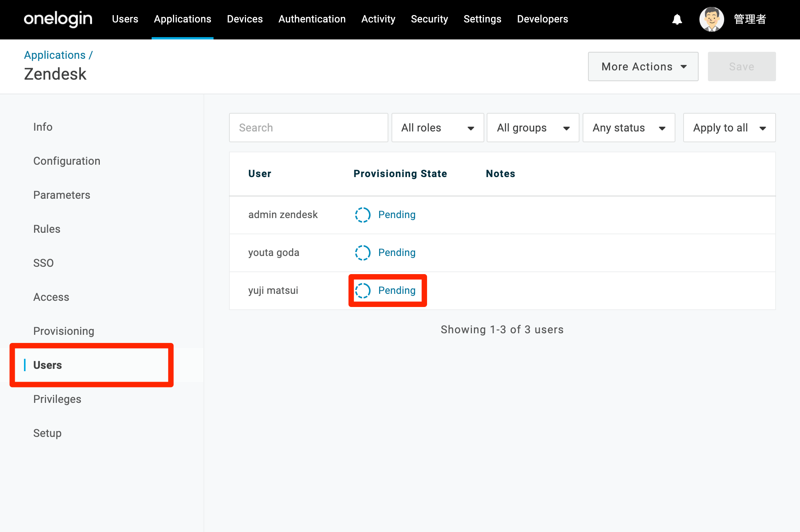Image resolution: width=800 pixels, height=532 pixels.
Task: Open the 管理者 user menu
Action: tap(750, 19)
